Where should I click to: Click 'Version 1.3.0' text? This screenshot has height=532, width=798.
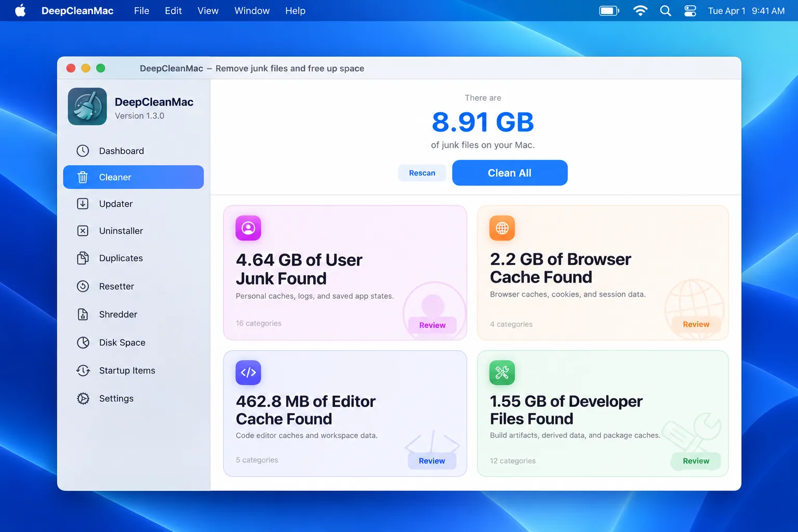139,116
